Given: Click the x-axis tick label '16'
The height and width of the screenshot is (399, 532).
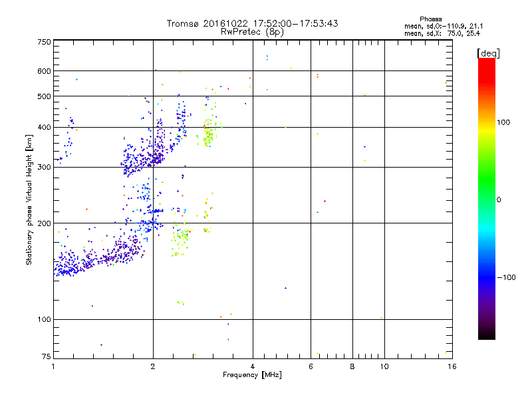Looking at the screenshot, I should (x=452, y=366).
